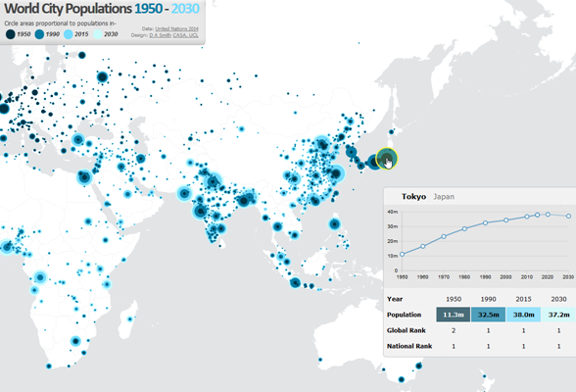Click the Population row label

pos(404,315)
